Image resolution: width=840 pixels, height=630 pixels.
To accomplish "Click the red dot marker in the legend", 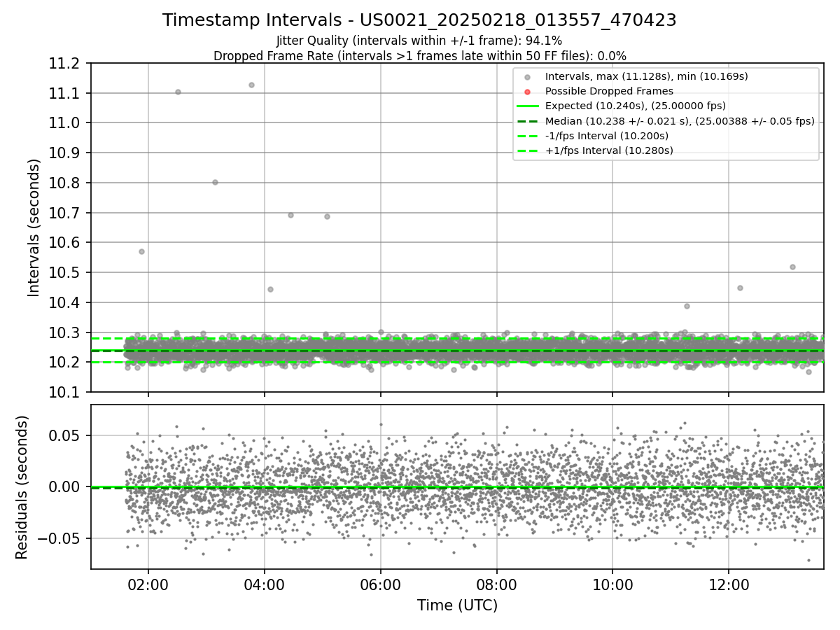I will pyautogui.click(x=528, y=92).
